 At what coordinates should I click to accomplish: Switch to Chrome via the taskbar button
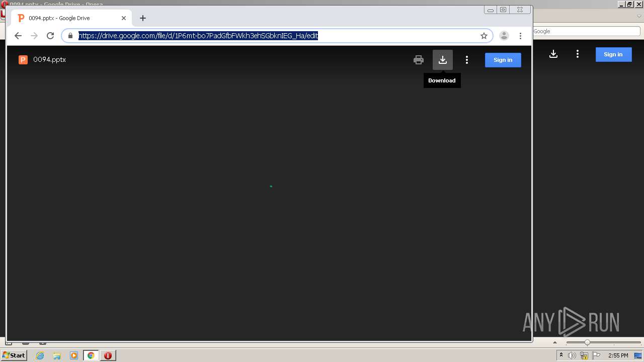point(91,355)
